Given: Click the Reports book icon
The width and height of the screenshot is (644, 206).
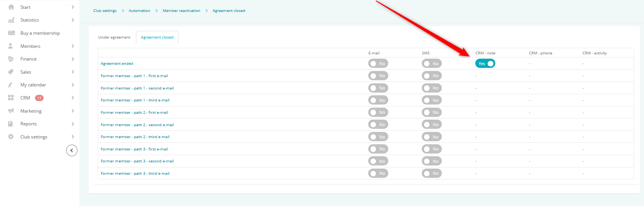Looking at the screenshot, I should click(11, 124).
